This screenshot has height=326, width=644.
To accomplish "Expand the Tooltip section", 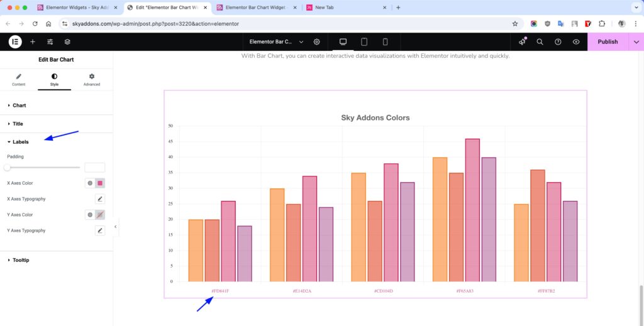I will 56,260.
